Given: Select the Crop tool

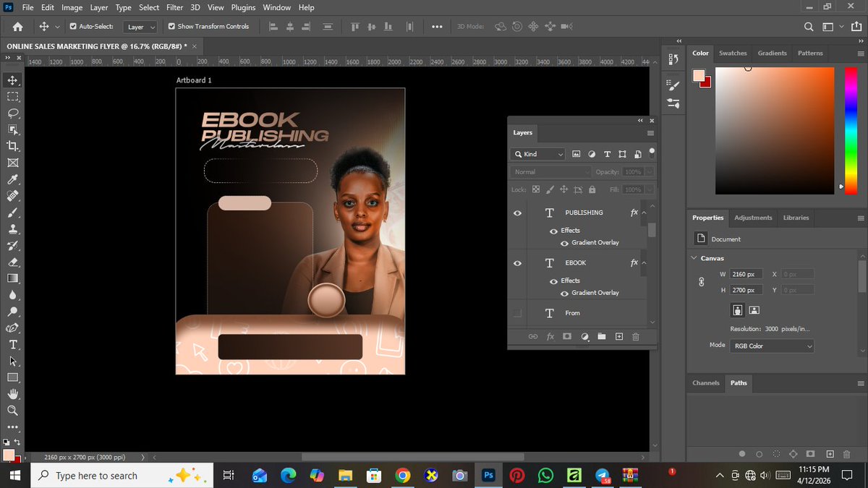Looking at the screenshot, I should tap(12, 146).
